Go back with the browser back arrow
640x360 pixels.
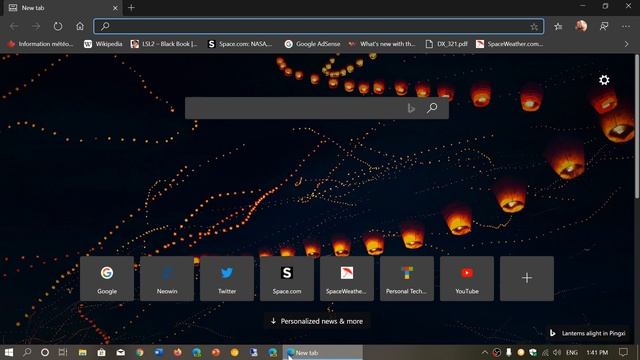(14, 27)
